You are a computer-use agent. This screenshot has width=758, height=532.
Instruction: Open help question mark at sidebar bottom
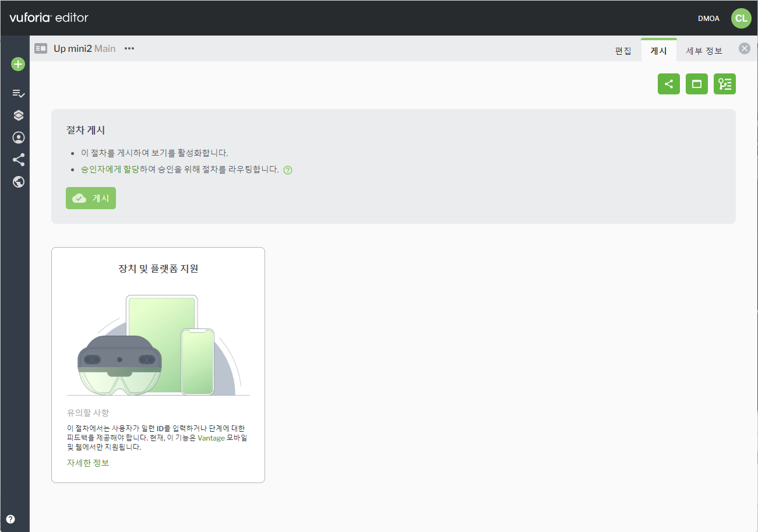point(10,519)
